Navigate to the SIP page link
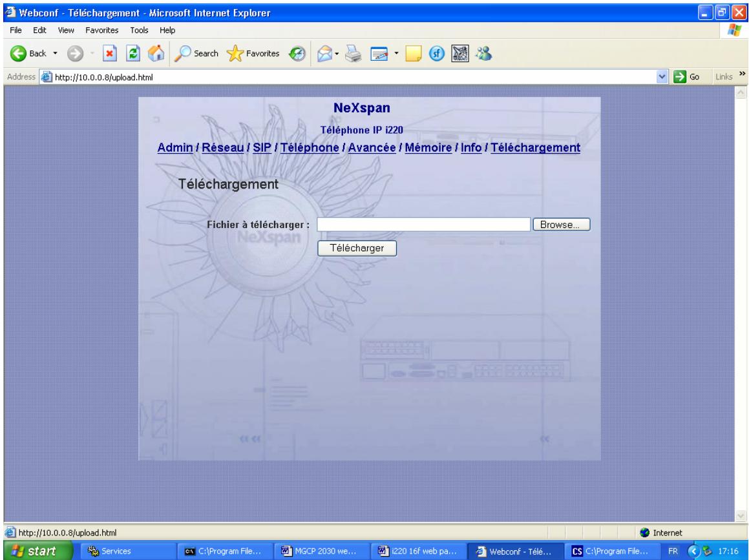 tap(263, 148)
